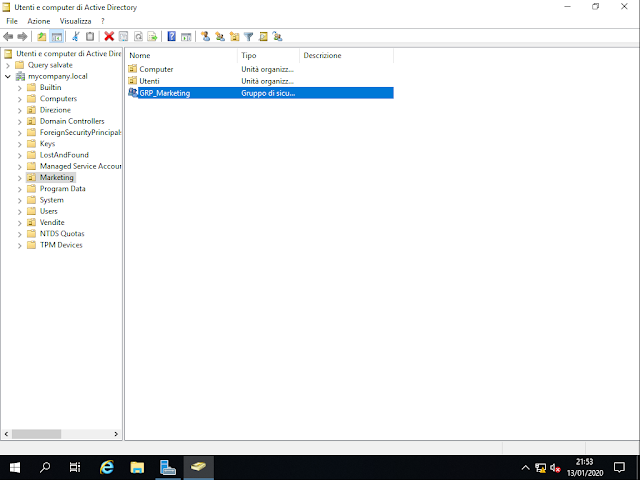Expand Query salvate node
This screenshot has width=640, height=480.
[x=8, y=65]
